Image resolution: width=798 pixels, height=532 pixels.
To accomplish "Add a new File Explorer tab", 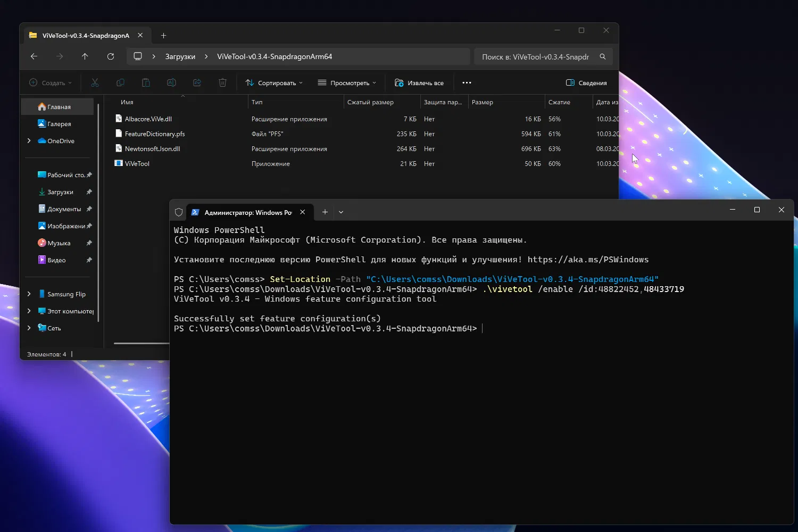I will (x=163, y=36).
